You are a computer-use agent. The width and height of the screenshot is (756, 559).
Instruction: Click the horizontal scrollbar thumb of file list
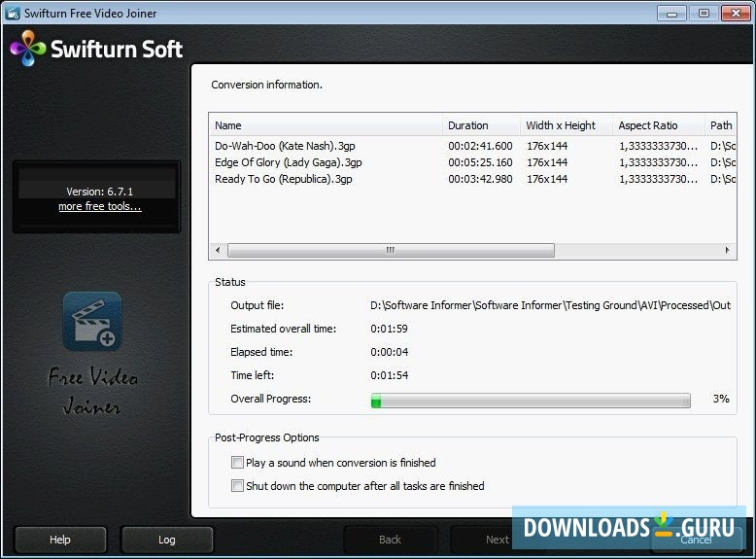pyautogui.click(x=391, y=250)
